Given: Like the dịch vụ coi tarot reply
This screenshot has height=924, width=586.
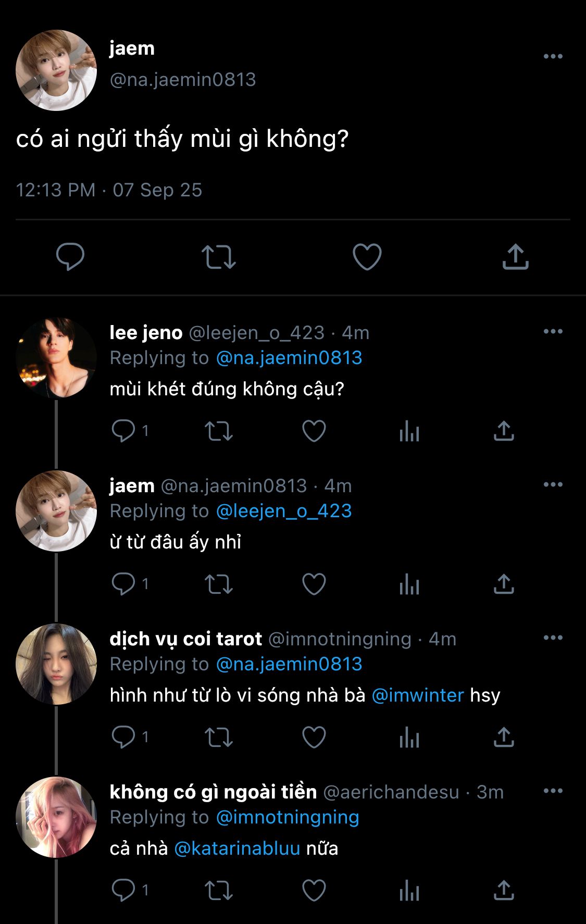Looking at the screenshot, I should click(x=314, y=737).
